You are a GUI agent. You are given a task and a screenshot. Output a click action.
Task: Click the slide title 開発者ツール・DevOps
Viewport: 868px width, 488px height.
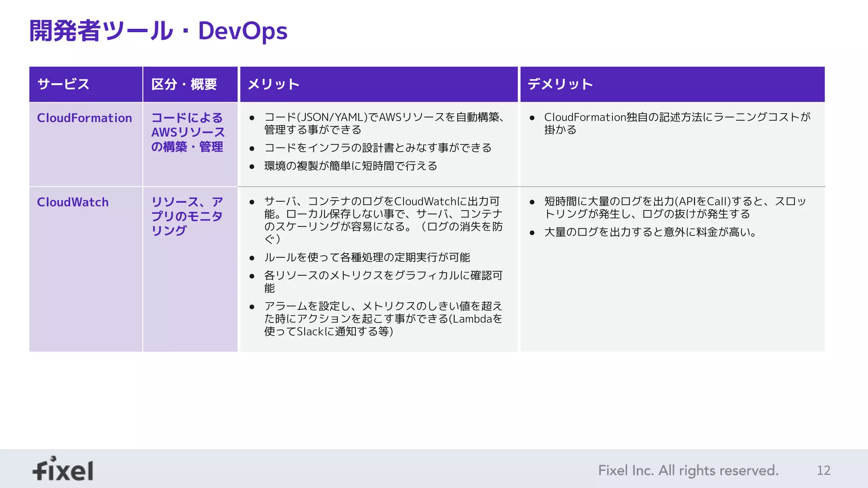pyautogui.click(x=158, y=31)
